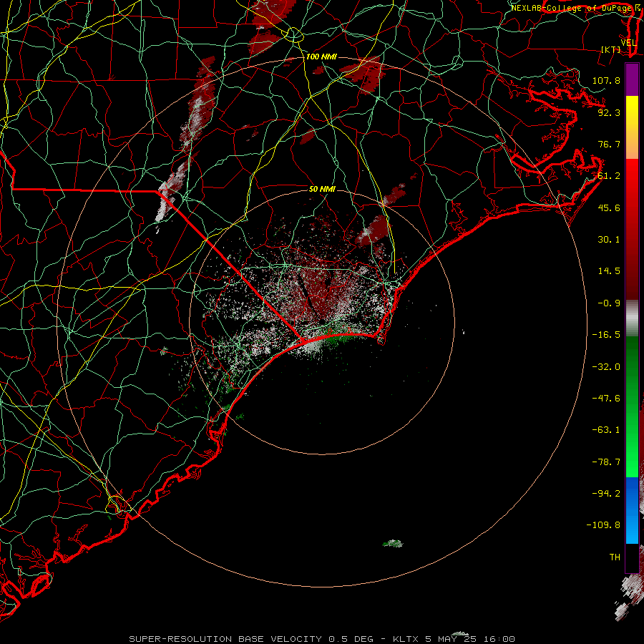Screen dimensions: 644x644
Task: Click the 14.5 legend value
Action: pos(609,271)
